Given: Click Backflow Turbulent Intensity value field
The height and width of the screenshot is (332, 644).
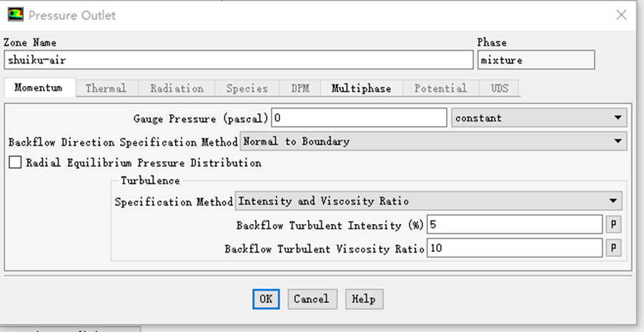Looking at the screenshot, I should [x=515, y=225].
